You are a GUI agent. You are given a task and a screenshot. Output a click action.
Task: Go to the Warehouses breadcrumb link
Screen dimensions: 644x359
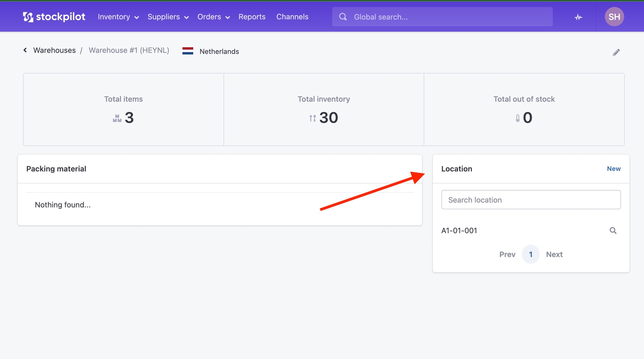[54, 50]
